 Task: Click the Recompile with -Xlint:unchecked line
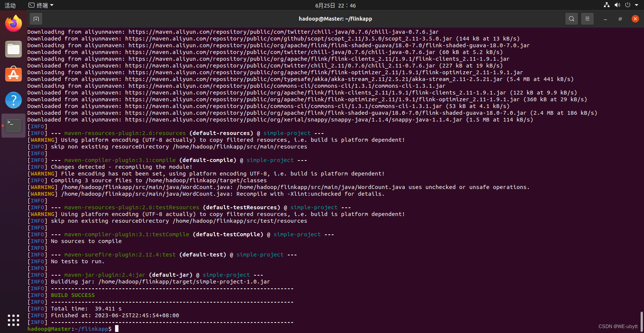click(206, 194)
